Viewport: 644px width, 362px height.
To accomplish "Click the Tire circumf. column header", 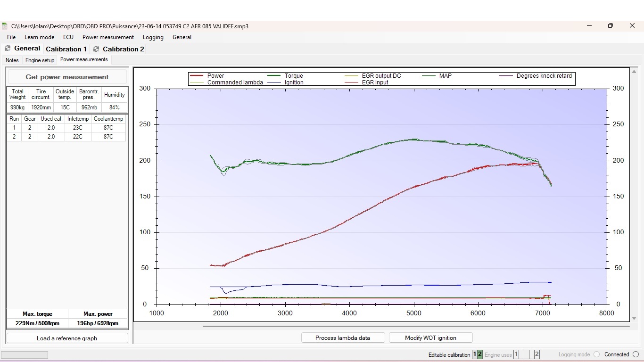I will tap(41, 95).
